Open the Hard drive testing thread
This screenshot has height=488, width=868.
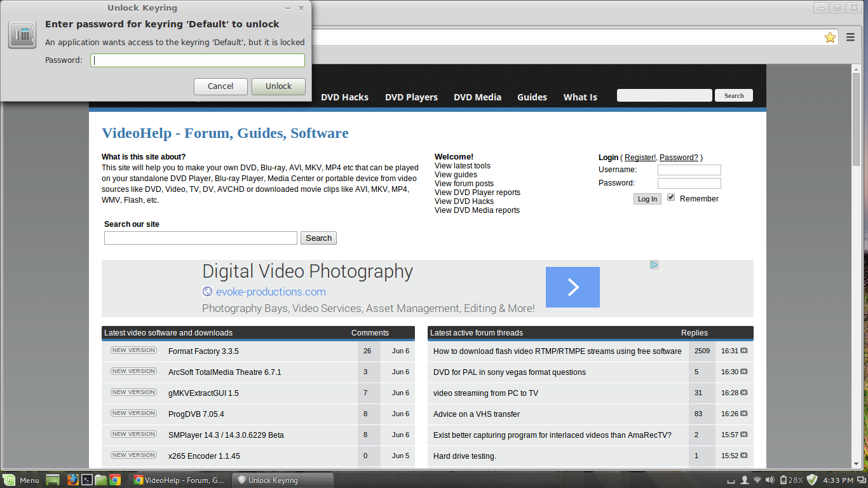click(465, 456)
